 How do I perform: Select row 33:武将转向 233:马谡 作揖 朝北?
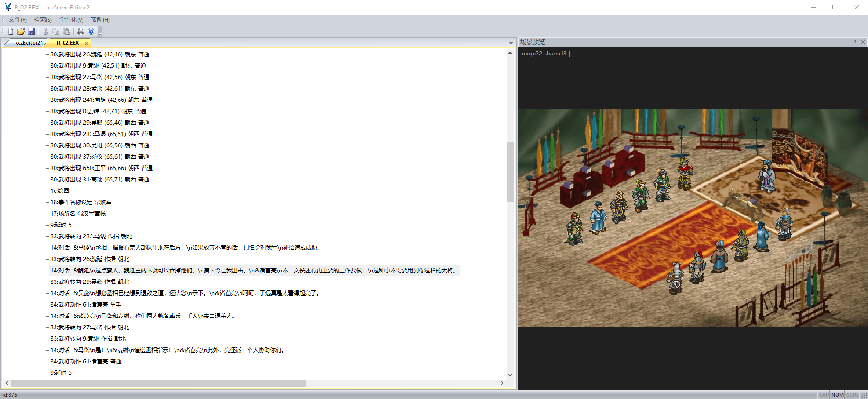pyautogui.click(x=92, y=236)
